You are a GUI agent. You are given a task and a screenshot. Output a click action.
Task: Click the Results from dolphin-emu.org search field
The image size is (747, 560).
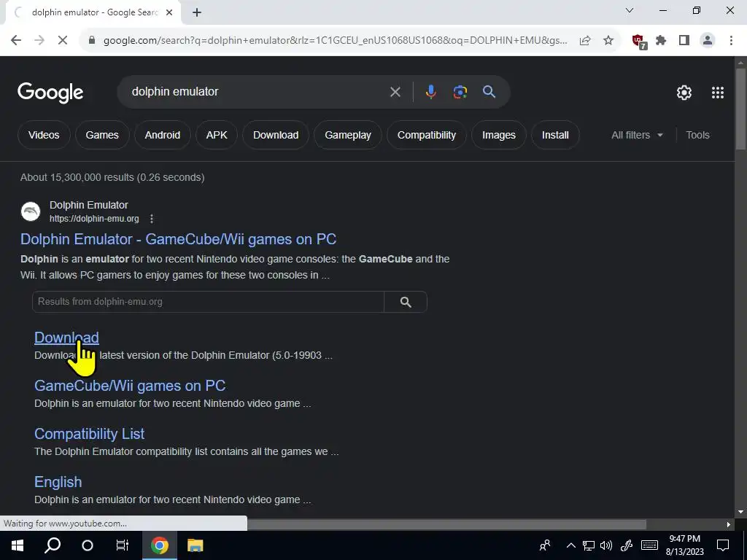pos(208,302)
